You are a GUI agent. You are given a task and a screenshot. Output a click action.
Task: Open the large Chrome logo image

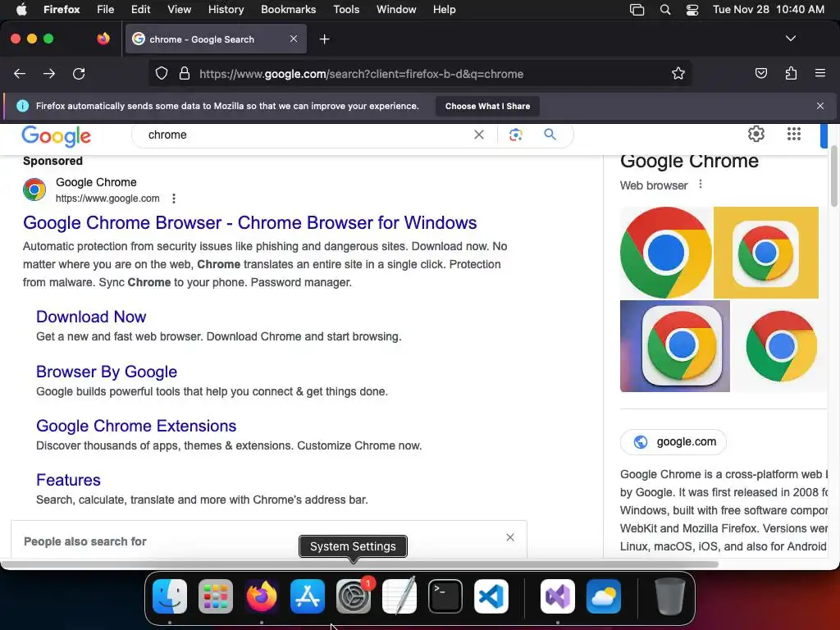pos(666,253)
